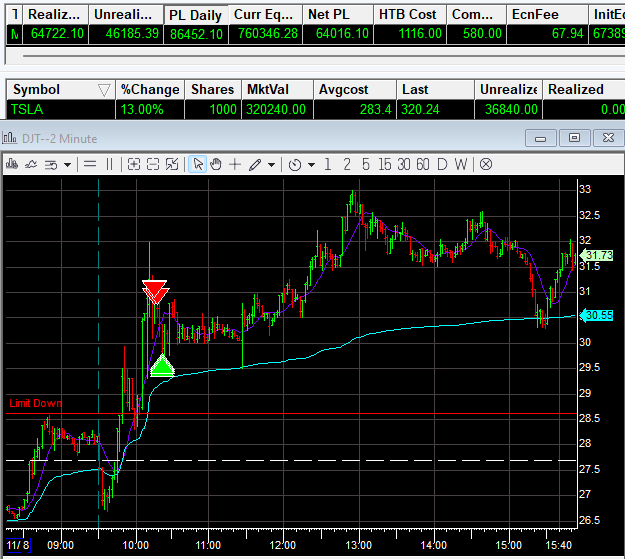
Task: Switch chart to 5 minute interval
Action: 366,164
